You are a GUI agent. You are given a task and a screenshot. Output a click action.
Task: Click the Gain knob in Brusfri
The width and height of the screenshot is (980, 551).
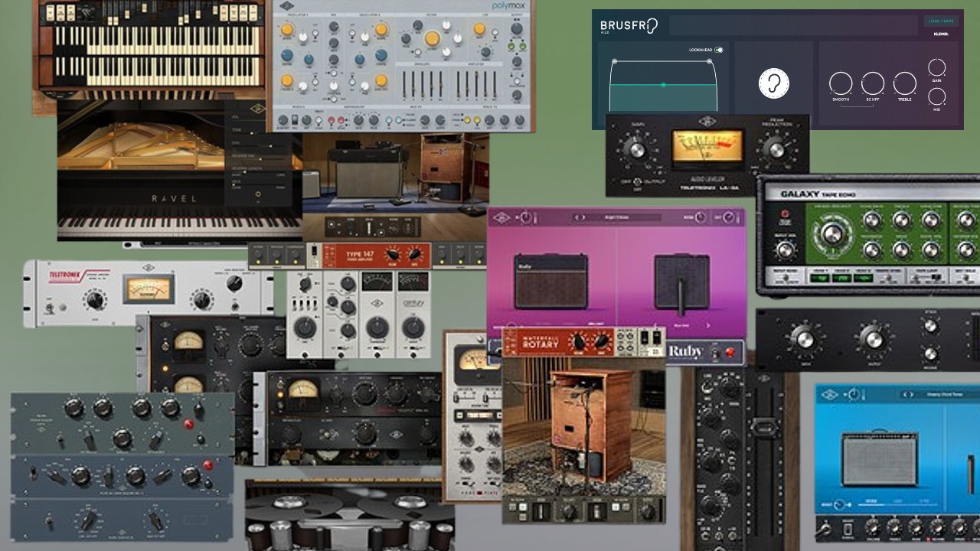[937, 67]
